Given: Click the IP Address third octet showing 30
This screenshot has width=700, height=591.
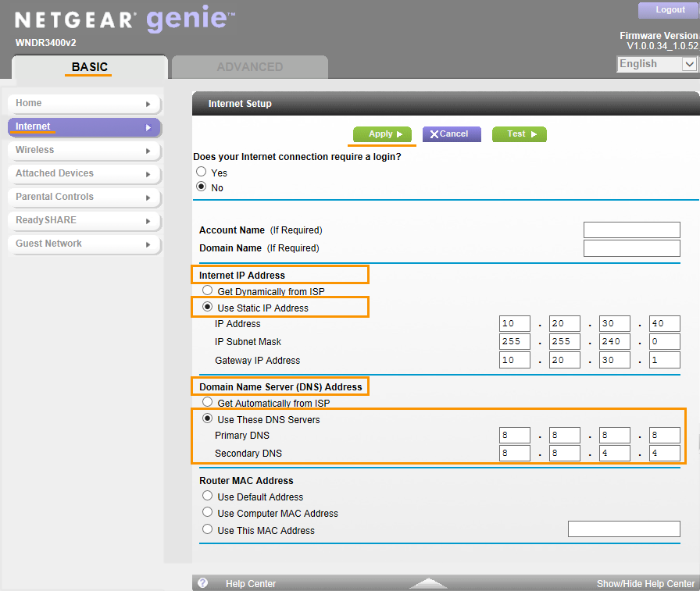Looking at the screenshot, I should pyautogui.click(x=614, y=323).
